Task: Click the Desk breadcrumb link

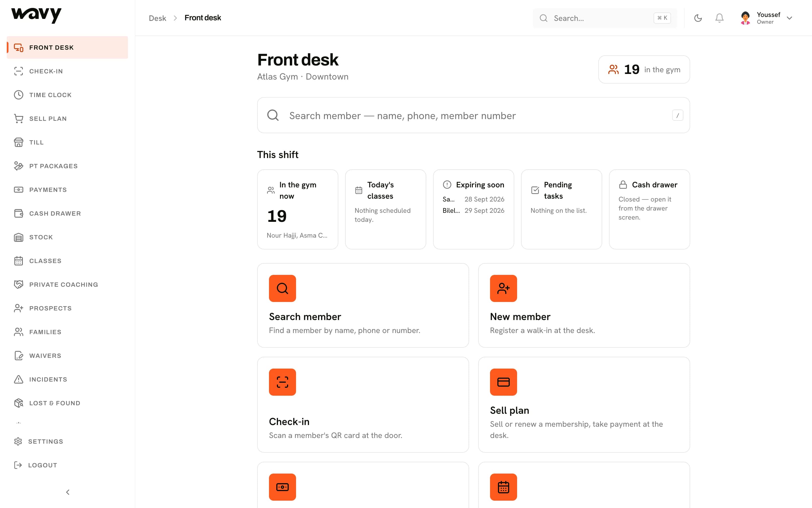Action: coord(157,18)
